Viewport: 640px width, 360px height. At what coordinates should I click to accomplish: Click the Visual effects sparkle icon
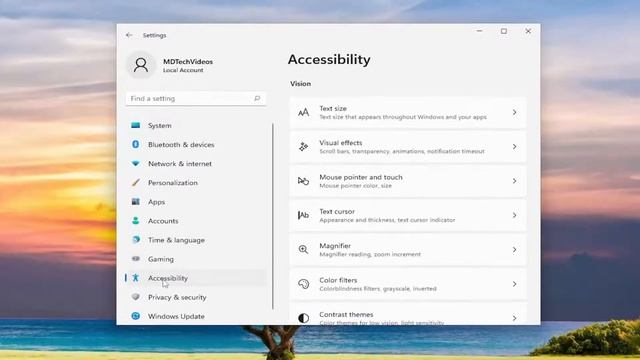pyautogui.click(x=303, y=147)
